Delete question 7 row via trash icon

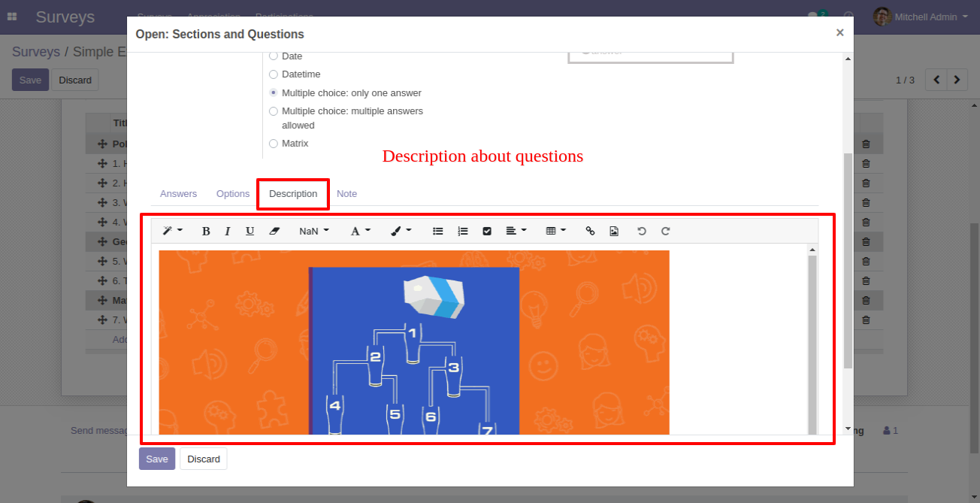(866, 320)
